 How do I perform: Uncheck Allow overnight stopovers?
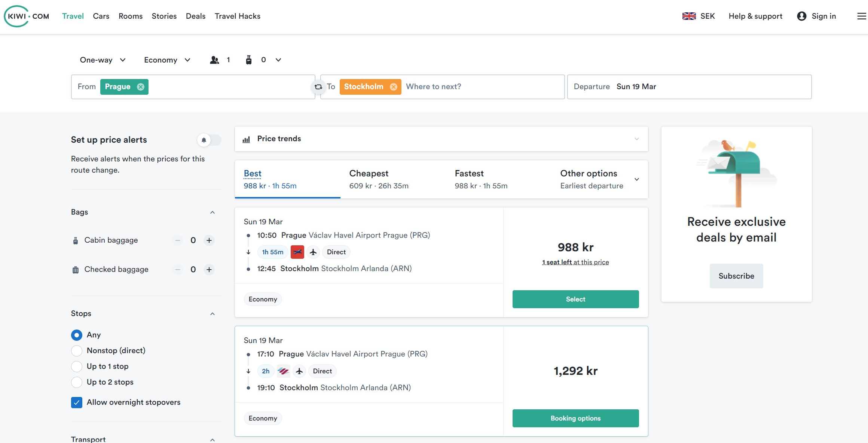(x=77, y=403)
